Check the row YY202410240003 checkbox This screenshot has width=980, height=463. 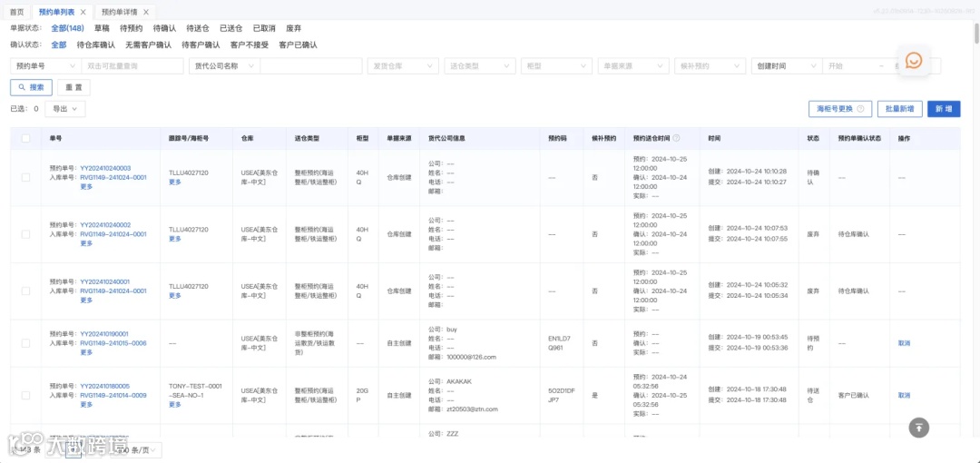click(x=25, y=177)
